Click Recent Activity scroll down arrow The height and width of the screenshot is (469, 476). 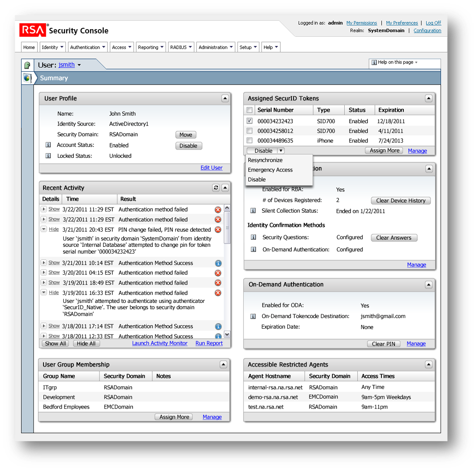click(x=227, y=334)
